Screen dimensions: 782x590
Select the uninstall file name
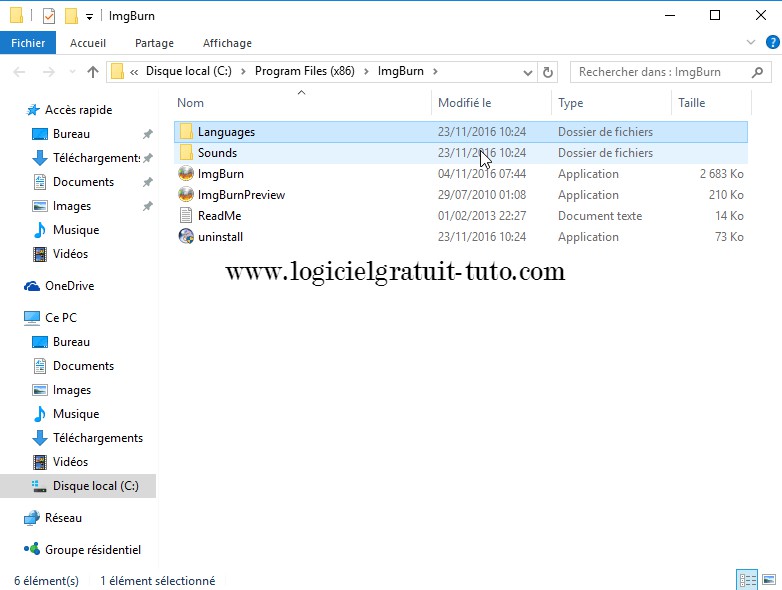point(220,236)
